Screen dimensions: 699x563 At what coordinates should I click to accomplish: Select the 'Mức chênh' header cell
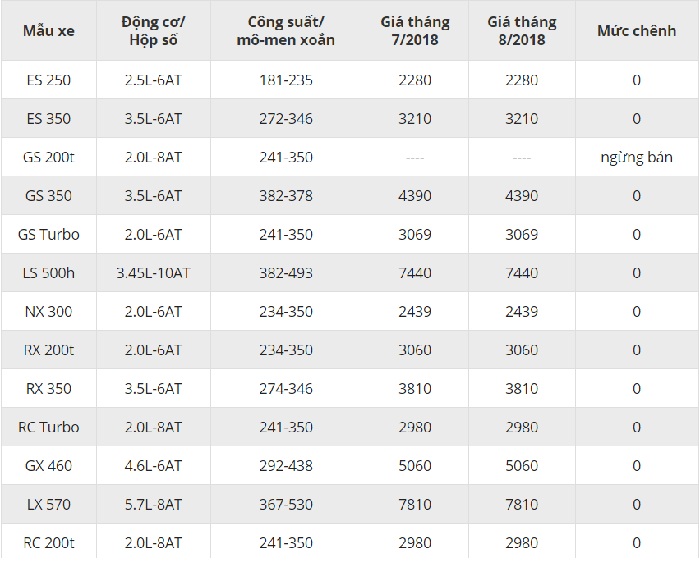[x=636, y=29]
